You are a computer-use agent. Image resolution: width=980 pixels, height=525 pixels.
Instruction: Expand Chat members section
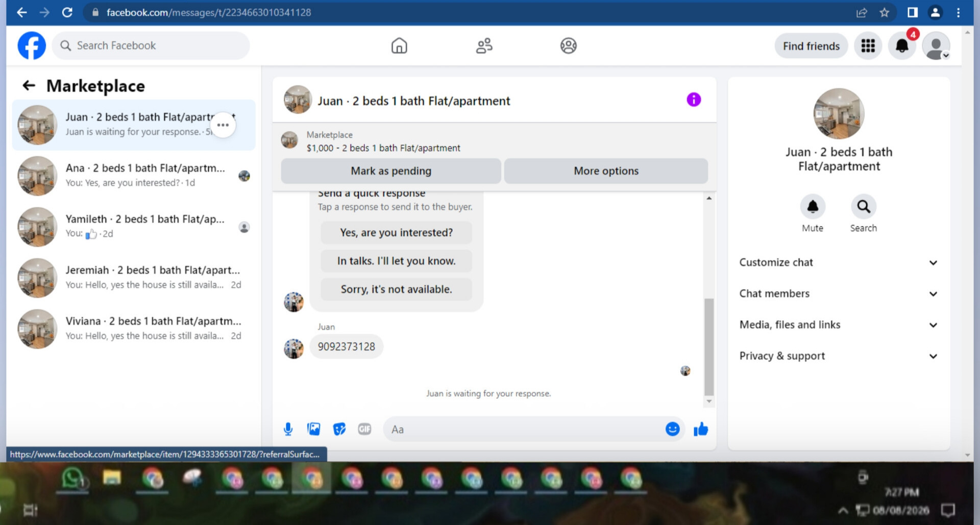click(839, 294)
